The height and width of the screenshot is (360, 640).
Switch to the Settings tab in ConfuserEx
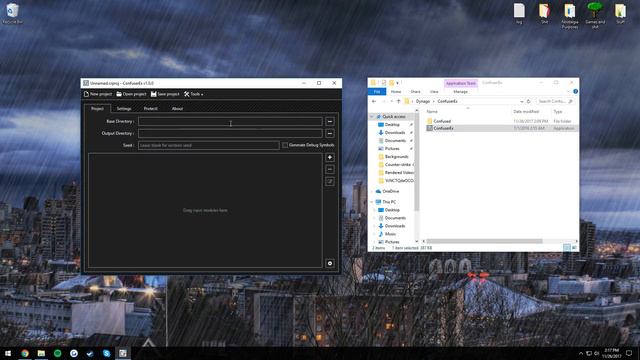click(x=124, y=109)
